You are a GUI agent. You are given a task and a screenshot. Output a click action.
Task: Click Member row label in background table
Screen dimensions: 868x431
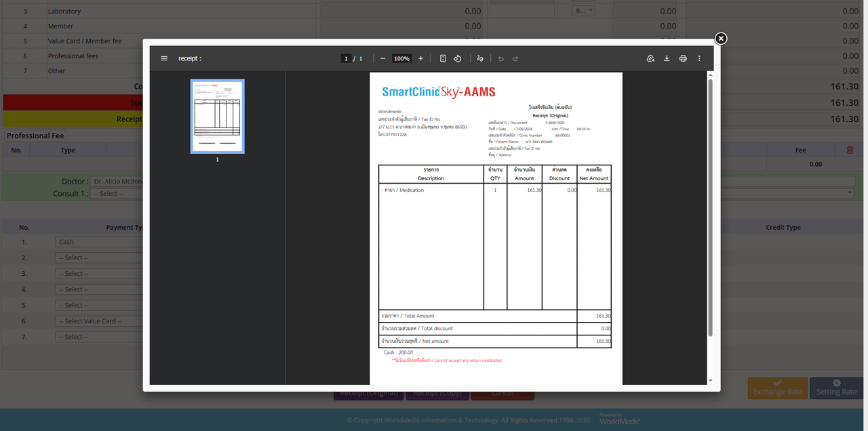click(x=60, y=26)
